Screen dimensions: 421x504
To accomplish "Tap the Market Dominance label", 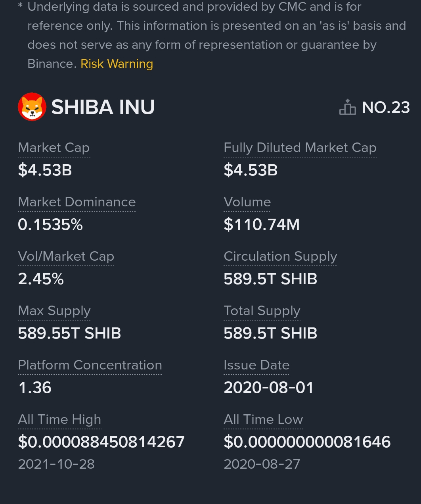I will pos(77,202).
